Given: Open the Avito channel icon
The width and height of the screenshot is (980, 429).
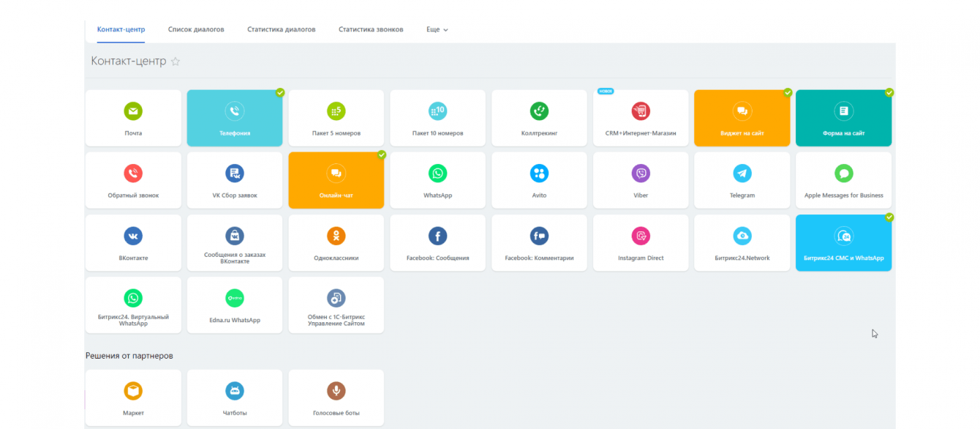Looking at the screenshot, I should 539,174.
